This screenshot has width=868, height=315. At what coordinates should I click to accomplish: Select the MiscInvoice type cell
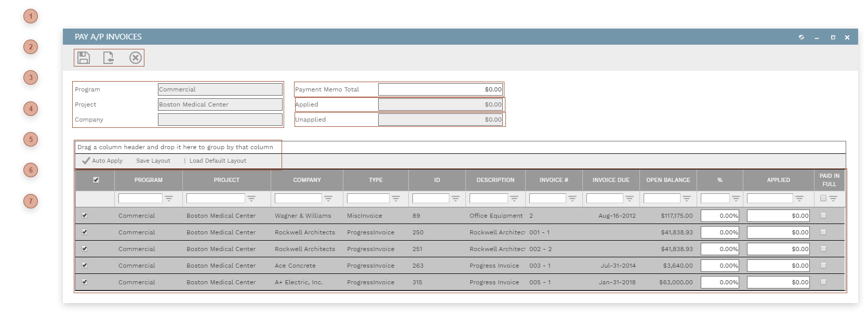(x=365, y=216)
